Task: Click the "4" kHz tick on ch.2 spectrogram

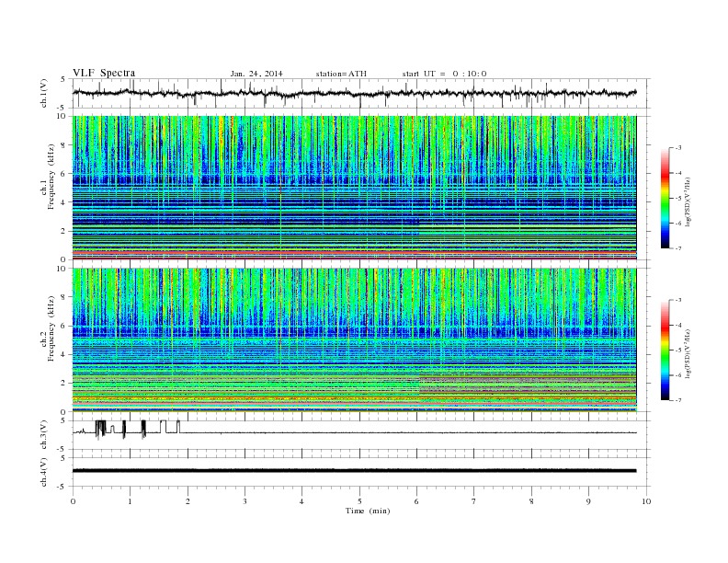Action: [x=64, y=354]
